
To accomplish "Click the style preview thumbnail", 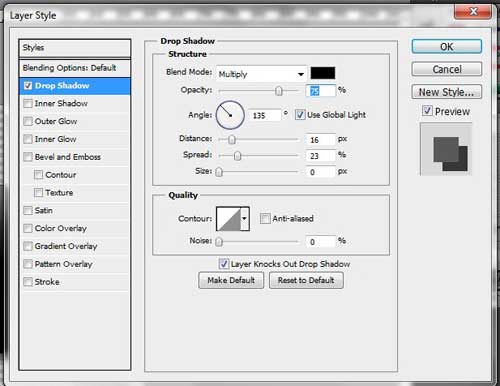I will (x=446, y=149).
